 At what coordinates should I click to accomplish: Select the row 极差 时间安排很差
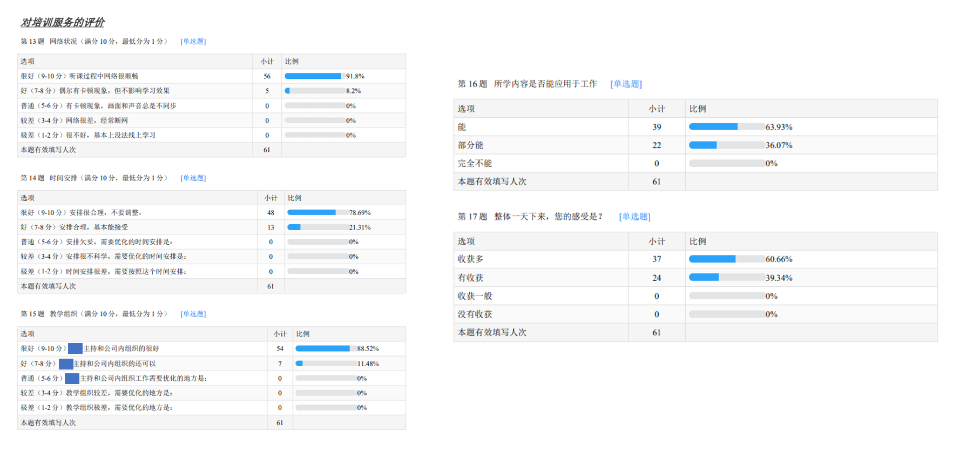(212, 271)
